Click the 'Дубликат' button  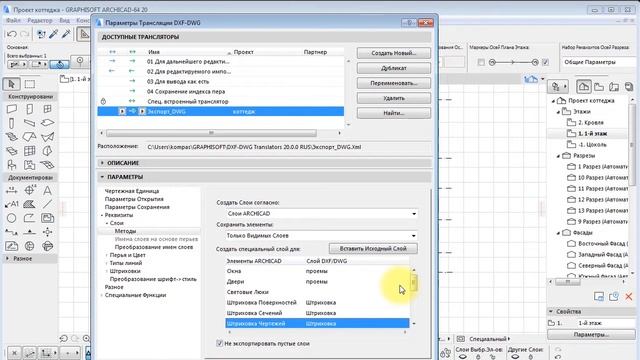point(393,68)
